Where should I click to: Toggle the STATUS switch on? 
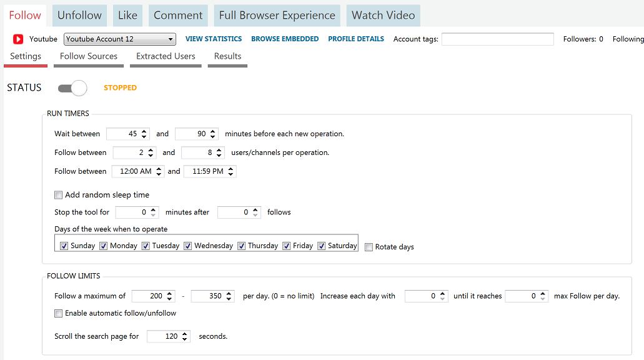pyautogui.click(x=72, y=88)
